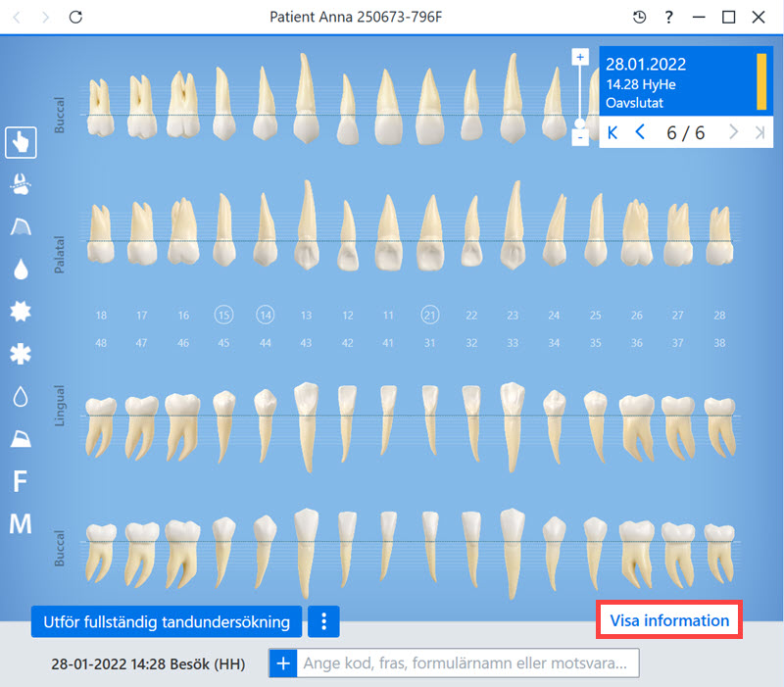The height and width of the screenshot is (687, 784).
Task: Choose the outlined droplet tool
Action: tap(21, 397)
